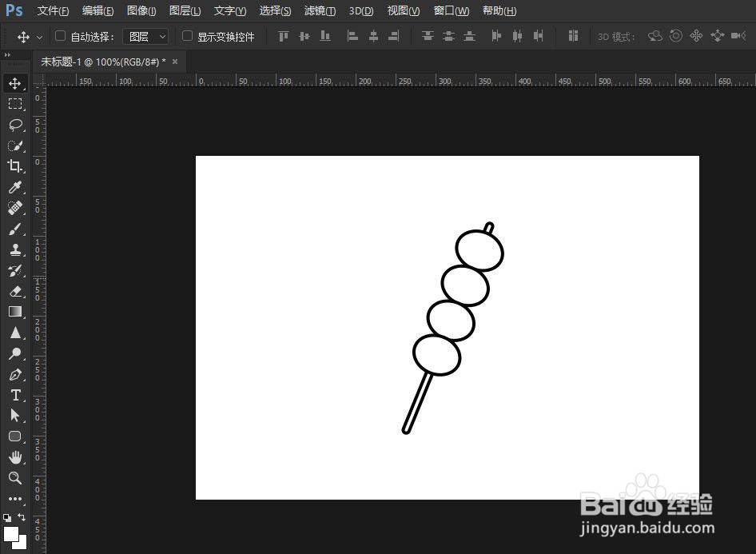The width and height of the screenshot is (756, 554).
Task: Click the 3D camera zoom icon
Action: (x=738, y=36)
